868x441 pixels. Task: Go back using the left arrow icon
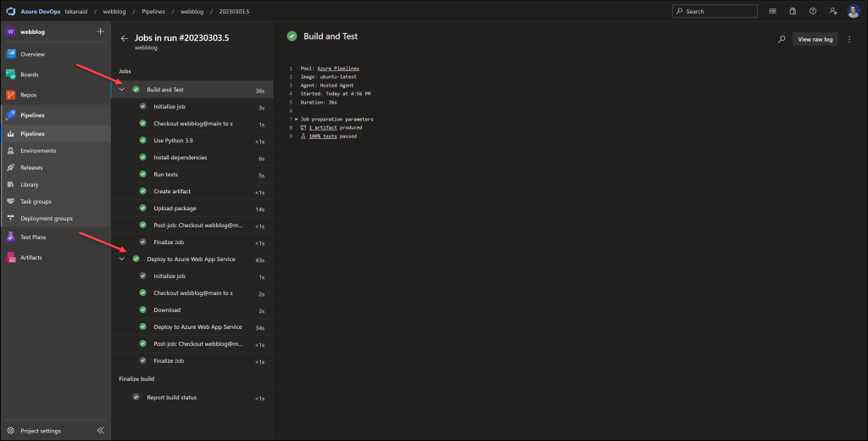[124, 38]
